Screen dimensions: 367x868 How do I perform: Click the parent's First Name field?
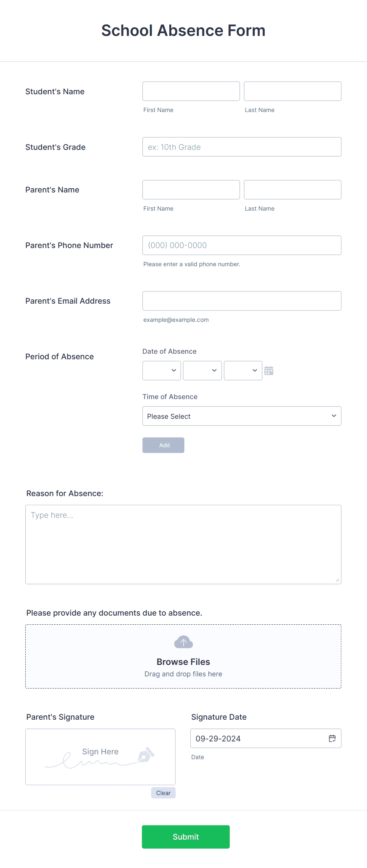[x=191, y=190]
